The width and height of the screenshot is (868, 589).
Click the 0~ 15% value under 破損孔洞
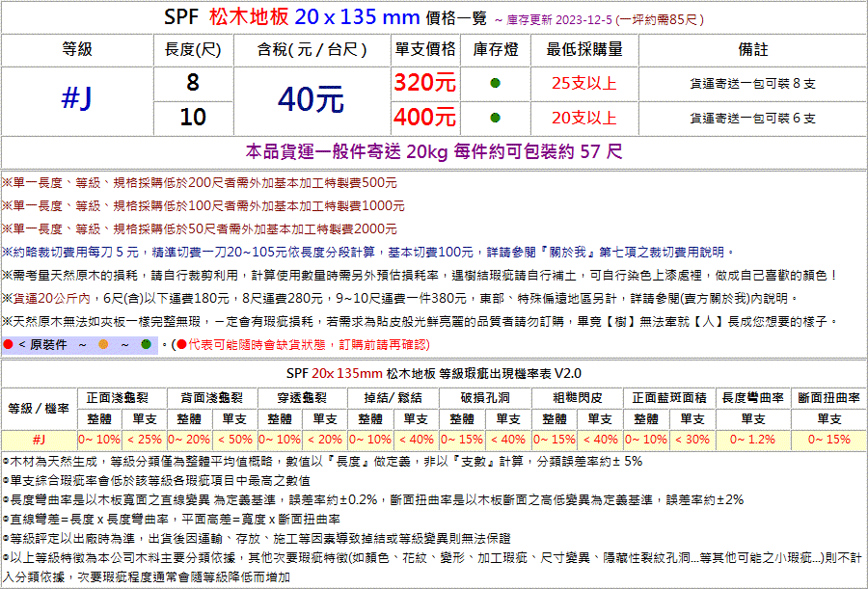pyautogui.click(x=462, y=440)
